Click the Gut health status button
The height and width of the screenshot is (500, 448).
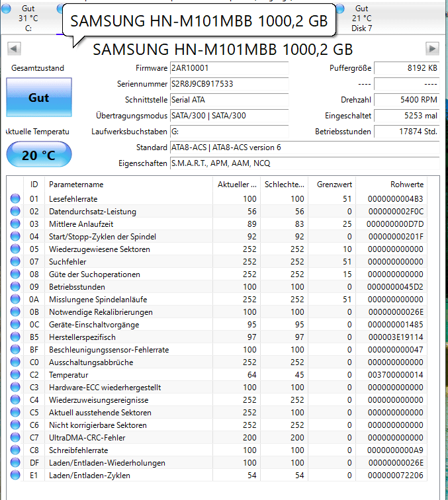(39, 97)
